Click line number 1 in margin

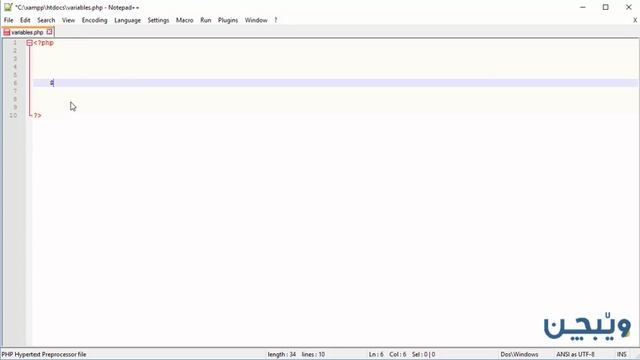click(15, 42)
